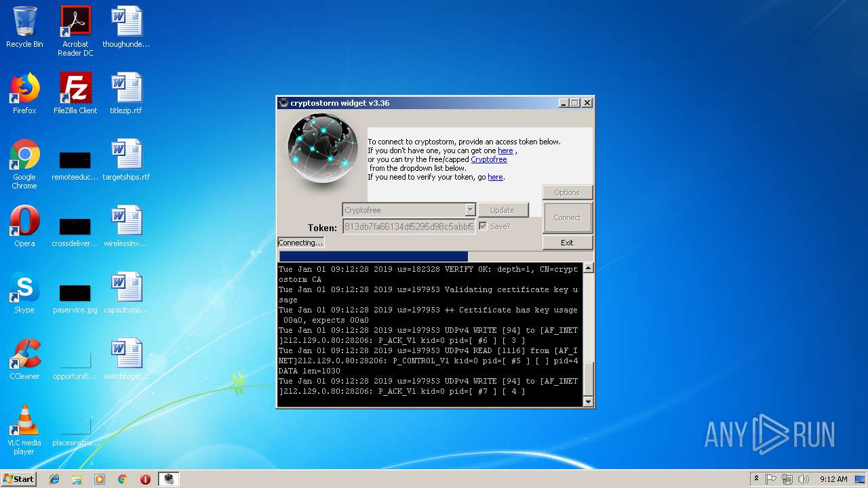The image size is (868, 488).
Task: Open Chrome from the taskbar
Action: [x=123, y=479]
